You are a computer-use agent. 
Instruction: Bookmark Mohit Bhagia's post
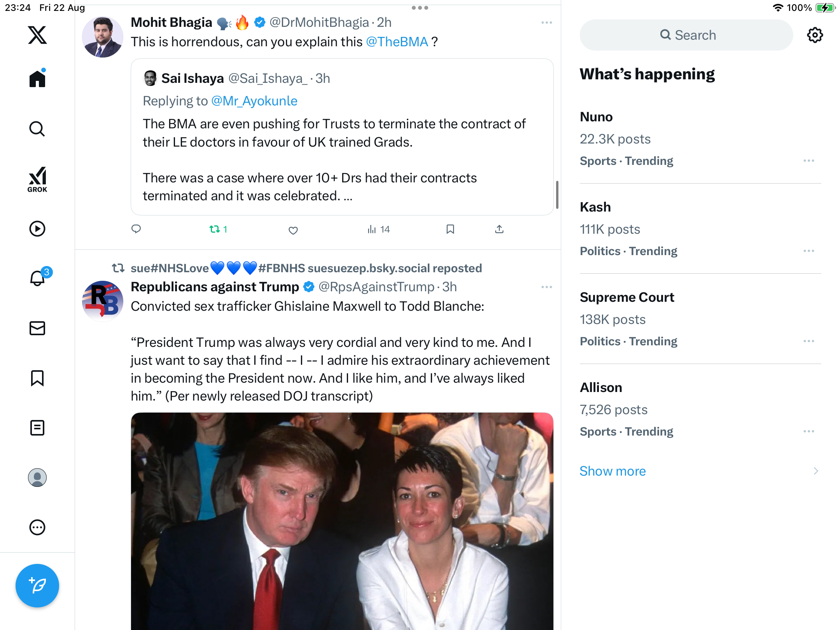[x=450, y=229]
